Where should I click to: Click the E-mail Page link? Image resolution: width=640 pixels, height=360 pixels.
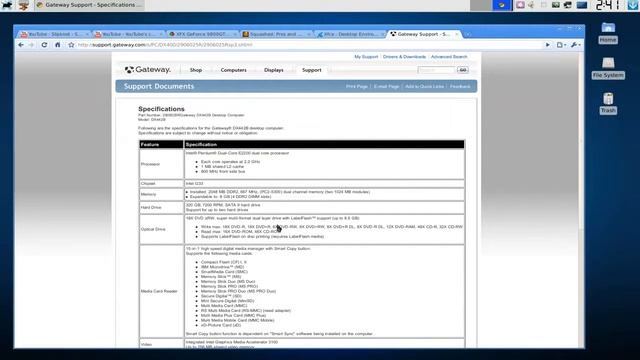click(386, 87)
